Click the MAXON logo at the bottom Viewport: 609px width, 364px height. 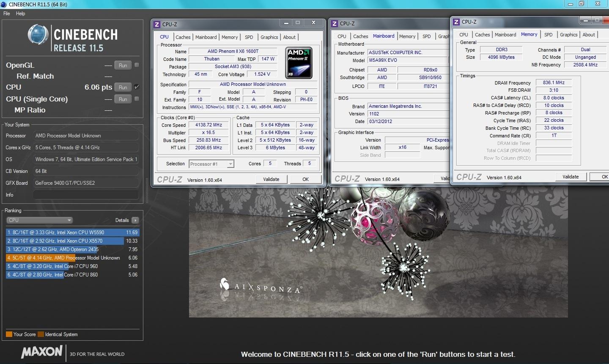(x=42, y=352)
